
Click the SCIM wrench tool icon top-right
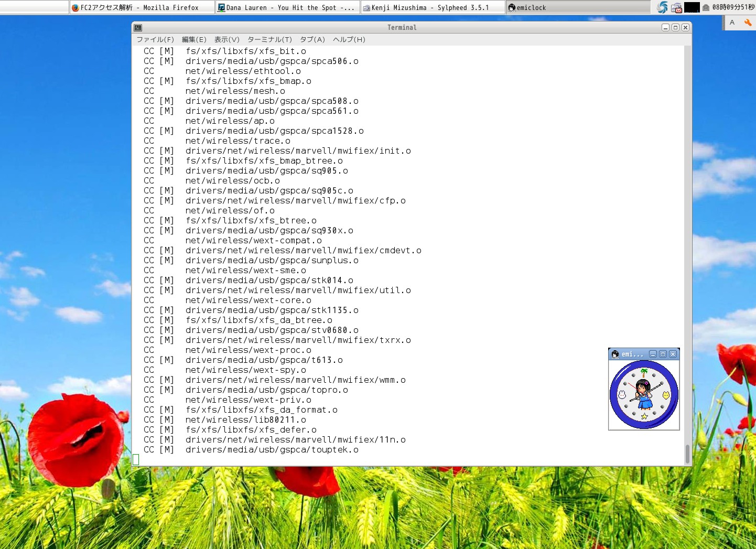pyautogui.click(x=747, y=23)
